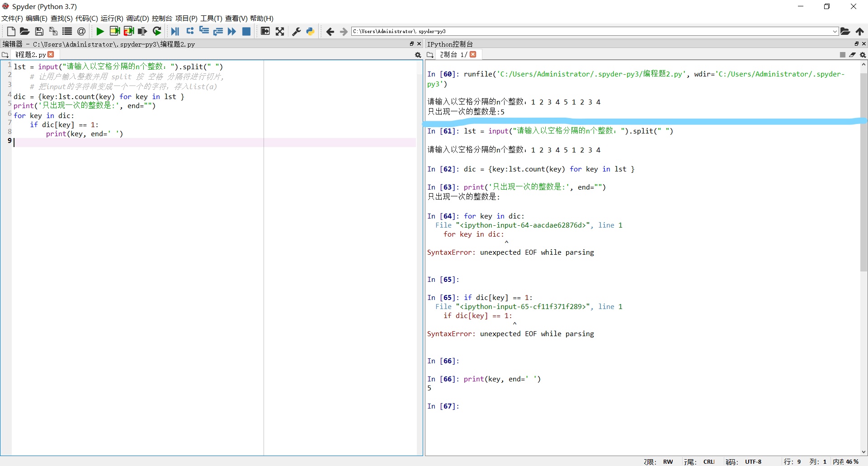Click the In [67]: console prompt
Viewport: 868px width, 466px height.
[x=443, y=406]
